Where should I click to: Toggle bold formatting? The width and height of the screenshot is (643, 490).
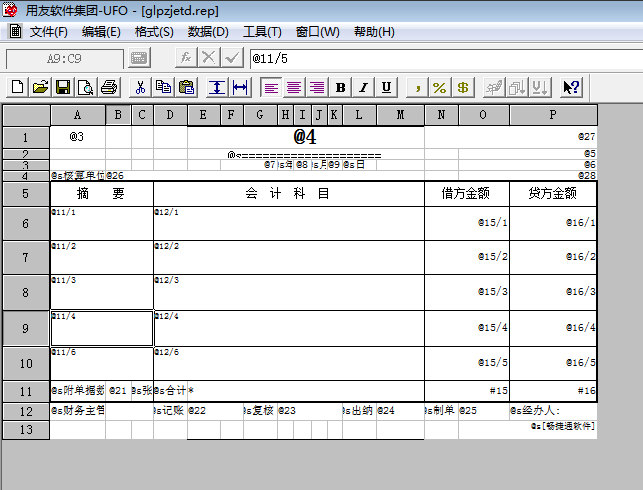click(x=341, y=87)
